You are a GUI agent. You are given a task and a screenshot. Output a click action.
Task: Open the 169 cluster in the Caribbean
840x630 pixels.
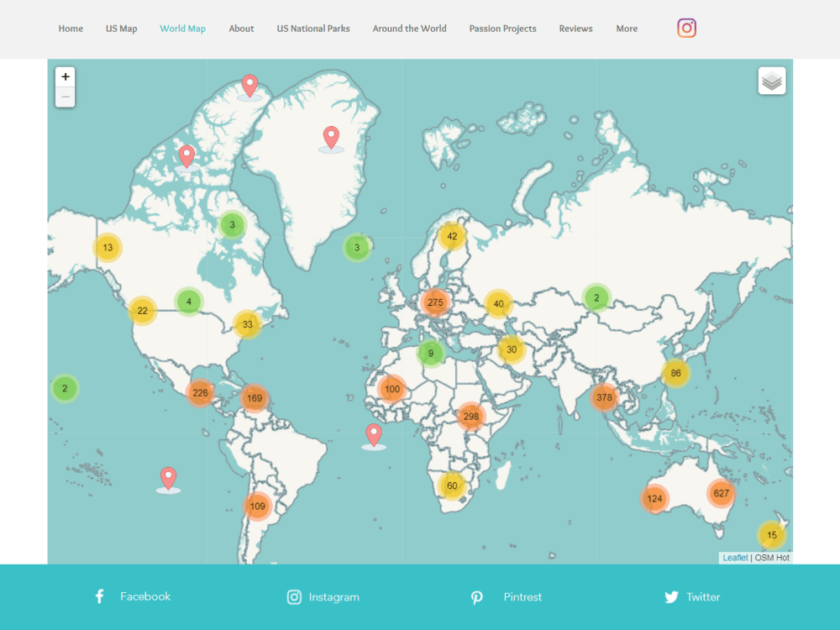[x=255, y=398]
